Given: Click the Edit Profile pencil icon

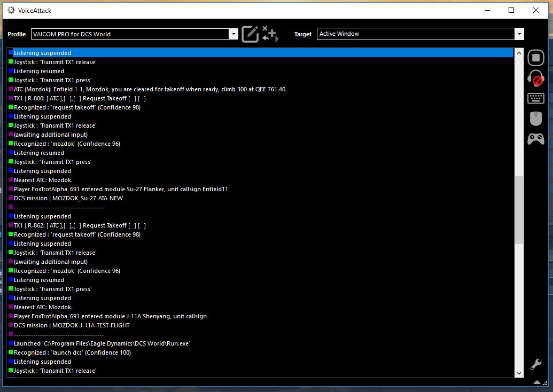Looking at the screenshot, I should [250, 34].
